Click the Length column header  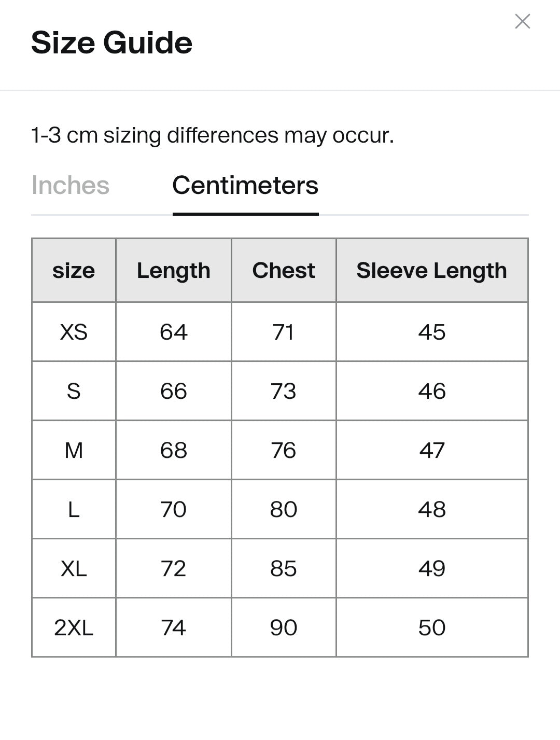point(174,270)
